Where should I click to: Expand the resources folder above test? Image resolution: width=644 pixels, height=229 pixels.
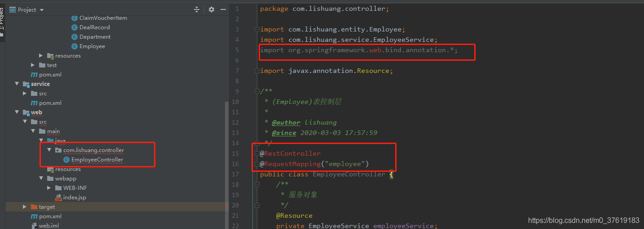41,56
